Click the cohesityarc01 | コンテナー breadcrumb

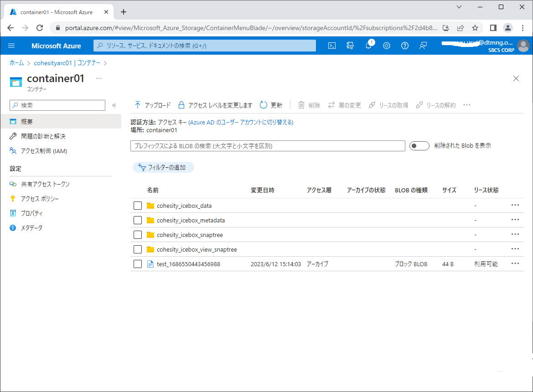67,63
